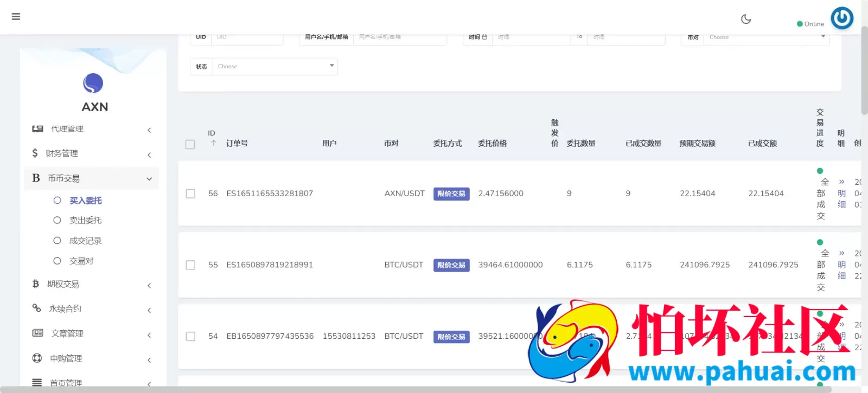Viewport: 868px width, 393px height.
Task: Click 限价交易 badge for order 55
Action: 451,265
